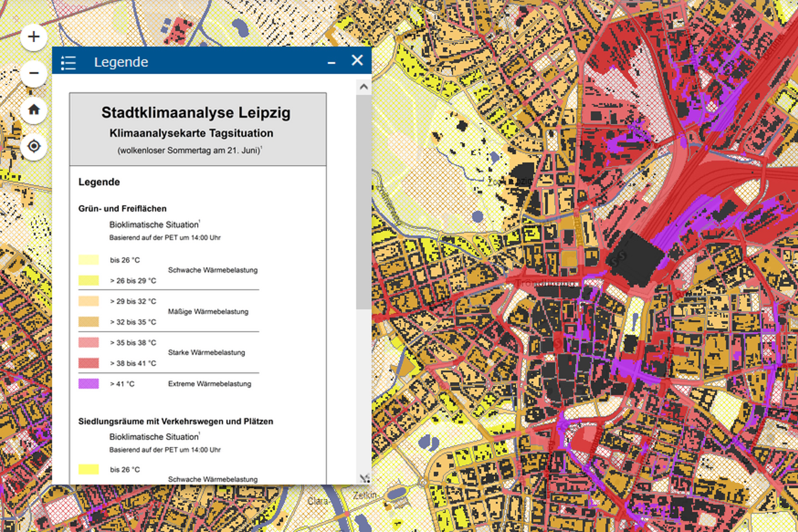Click the > 29 bis 32 °C orange swatch
This screenshot has height=532, width=798.
click(88, 301)
